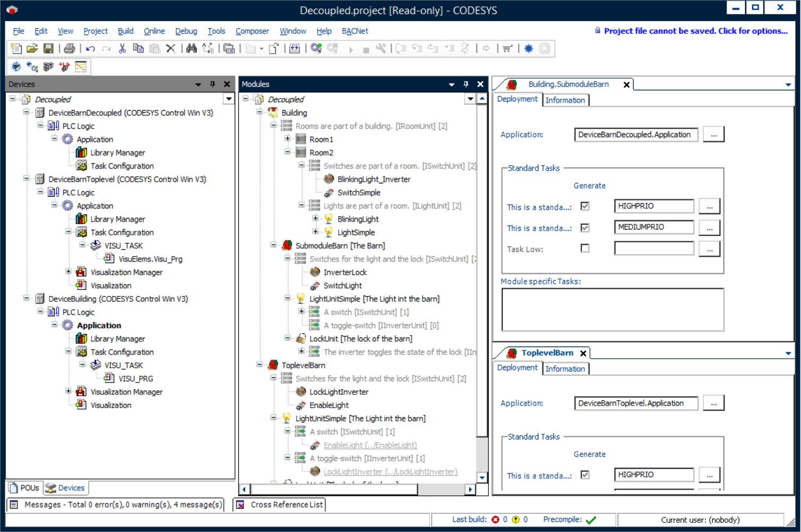This screenshot has height=532, width=801.
Task: Uncheck the MEDIUMPRIO generate checkbox
Action: coord(585,227)
